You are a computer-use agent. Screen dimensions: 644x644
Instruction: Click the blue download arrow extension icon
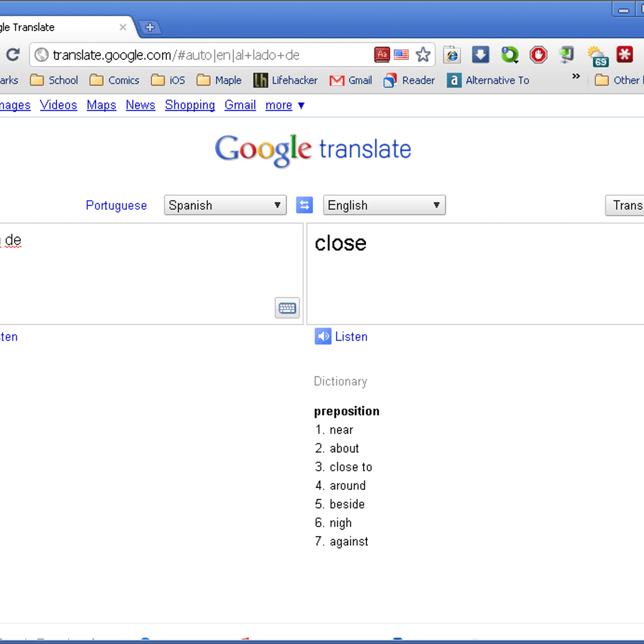[x=481, y=54]
